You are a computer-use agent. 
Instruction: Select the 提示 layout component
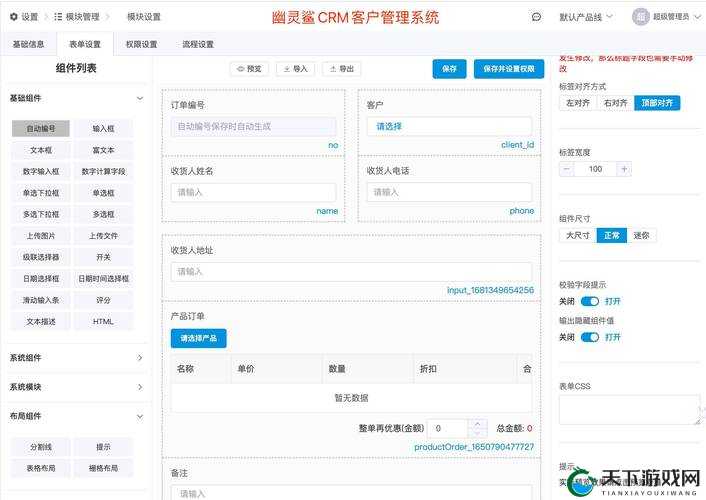(x=104, y=447)
